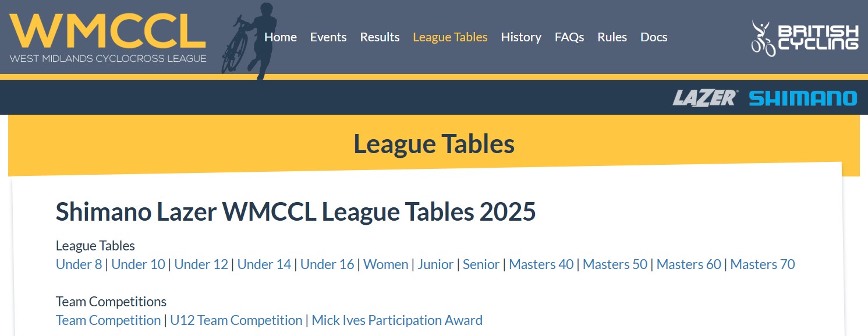The image size is (868, 336).
Task: Open the Rules menu item
Action: 612,37
